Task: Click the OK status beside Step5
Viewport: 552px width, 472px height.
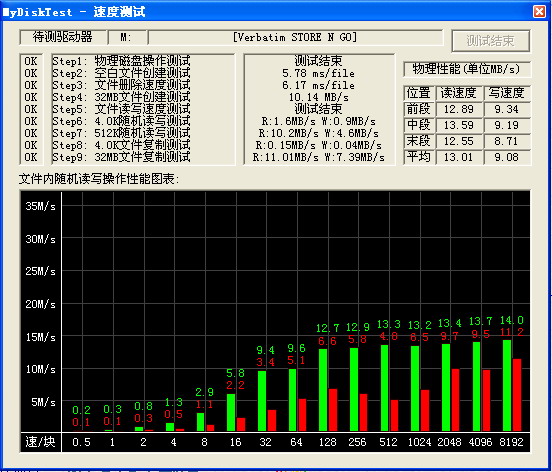Action: click(x=31, y=109)
